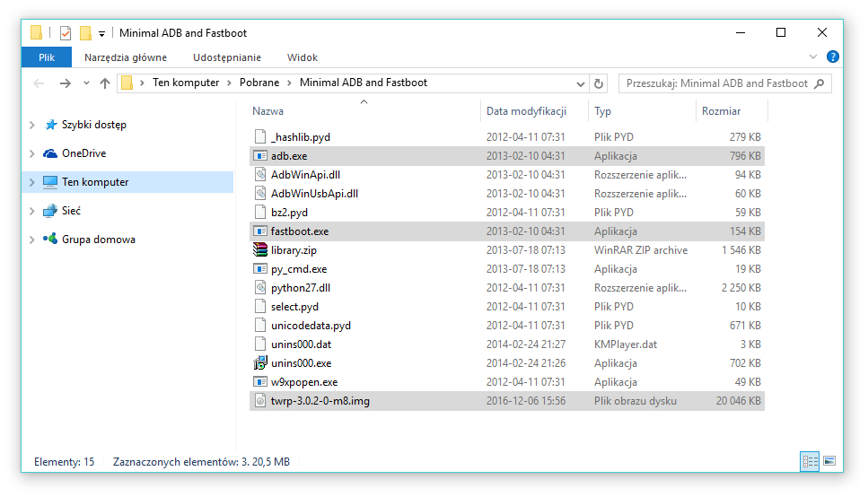Click the _hashlib.pyd file icon
The height and width of the screenshot is (497, 868).
260,136
